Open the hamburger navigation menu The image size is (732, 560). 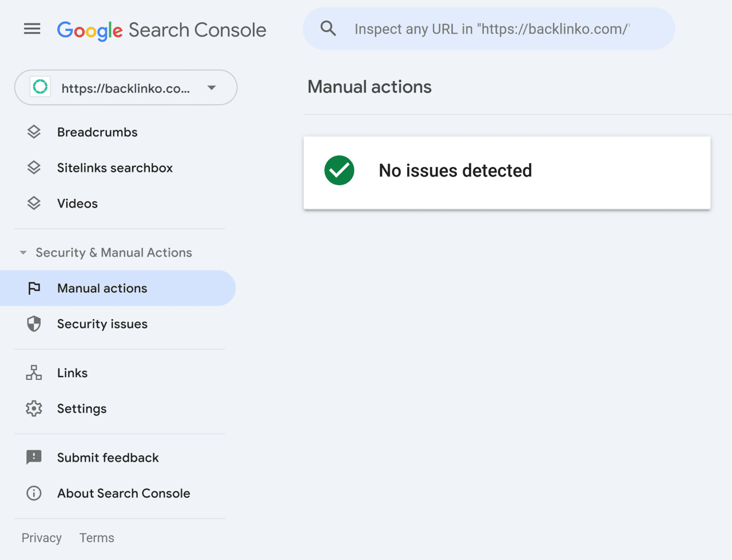pyautogui.click(x=32, y=29)
